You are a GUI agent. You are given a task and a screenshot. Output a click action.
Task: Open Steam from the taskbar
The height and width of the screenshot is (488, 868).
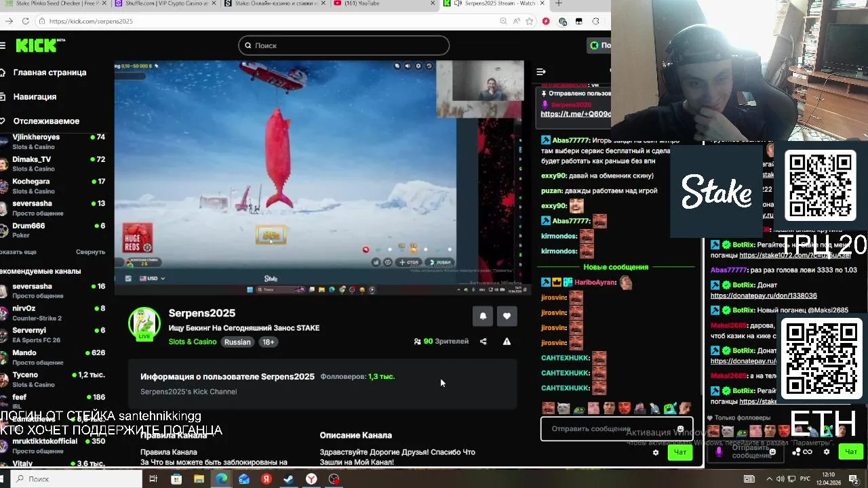pyautogui.click(x=288, y=479)
